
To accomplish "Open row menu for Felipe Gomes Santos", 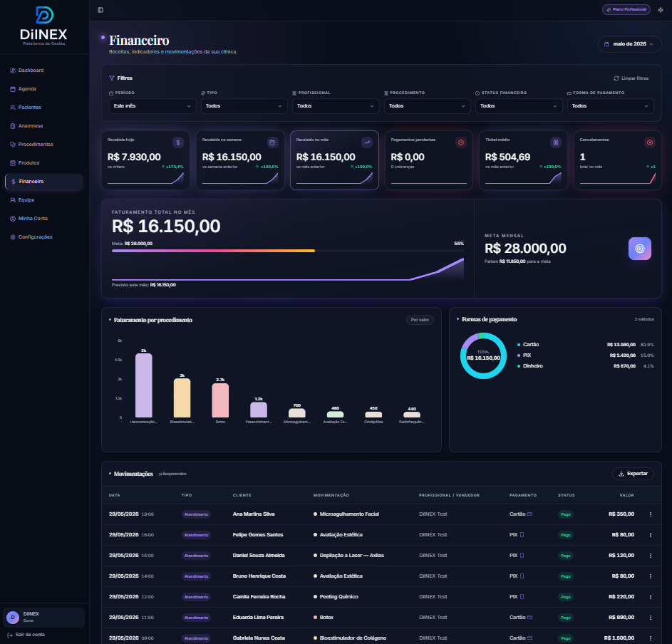I will [x=650, y=535].
